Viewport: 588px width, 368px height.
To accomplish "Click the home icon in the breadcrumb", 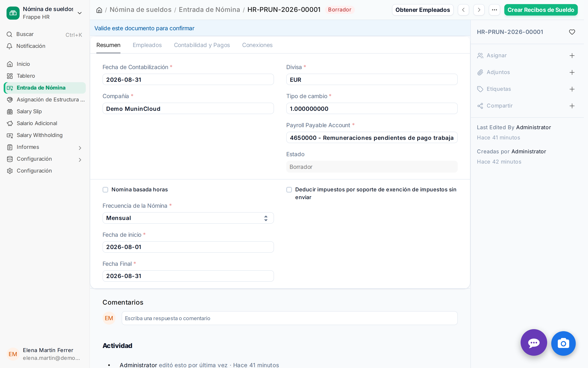I will 99,10.
